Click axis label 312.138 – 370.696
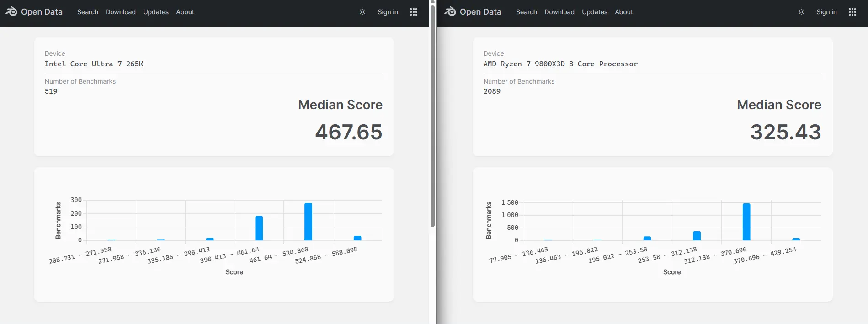Screen dimensions: 868x324 coord(715,255)
